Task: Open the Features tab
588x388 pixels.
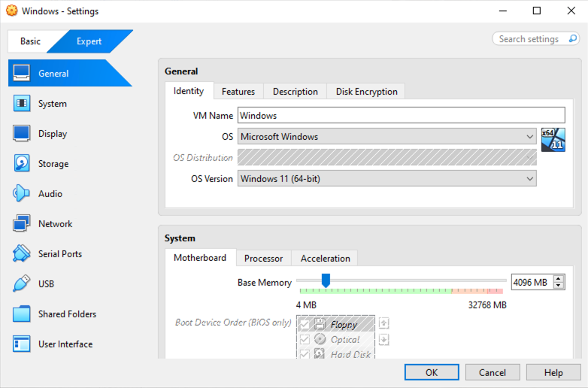Action: coord(238,92)
